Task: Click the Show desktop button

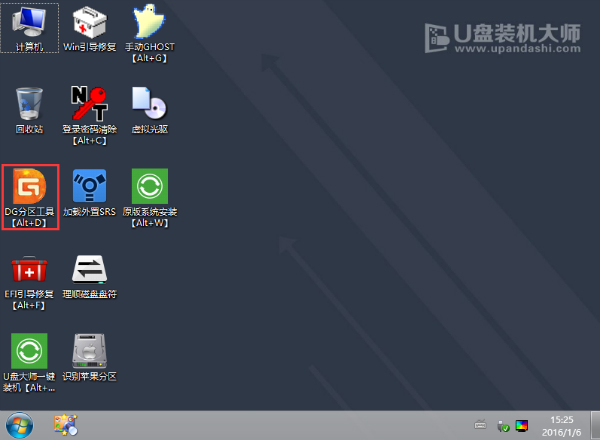Action: tap(595, 425)
